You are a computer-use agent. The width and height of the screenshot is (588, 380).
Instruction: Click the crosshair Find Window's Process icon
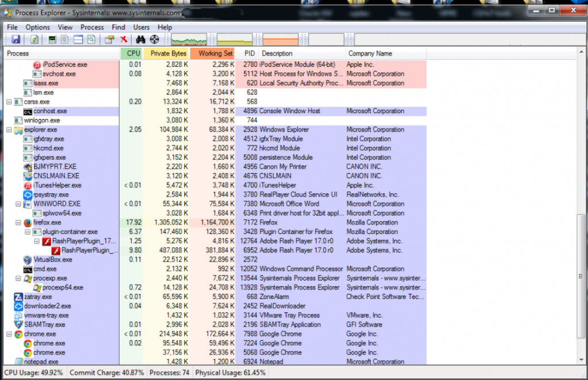click(x=154, y=40)
